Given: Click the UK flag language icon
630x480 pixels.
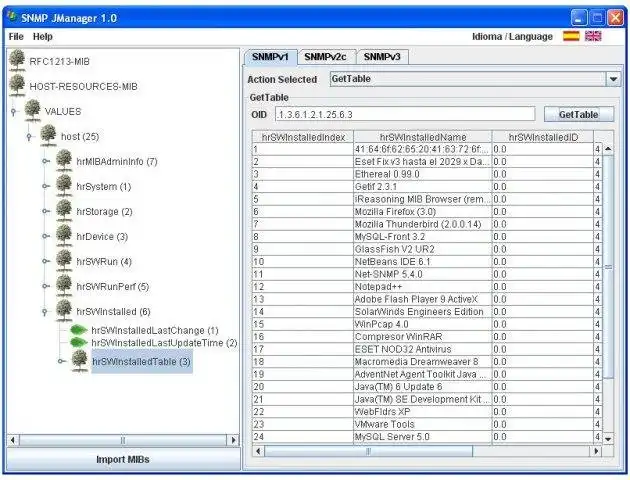Looking at the screenshot, I should coord(593,36).
